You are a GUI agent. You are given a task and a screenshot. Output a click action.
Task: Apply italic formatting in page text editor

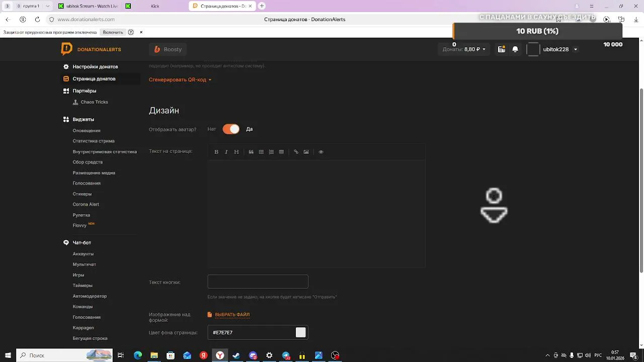click(226, 152)
